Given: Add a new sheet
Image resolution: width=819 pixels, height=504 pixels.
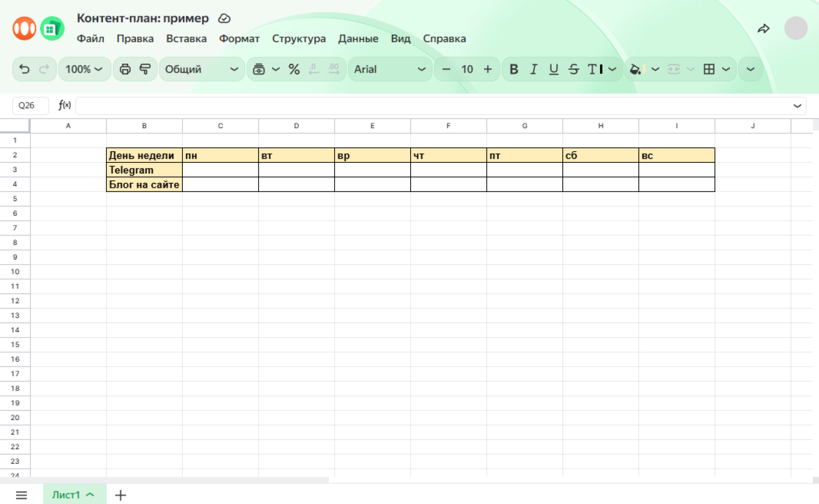Looking at the screenshot, I should coord(120,495).
